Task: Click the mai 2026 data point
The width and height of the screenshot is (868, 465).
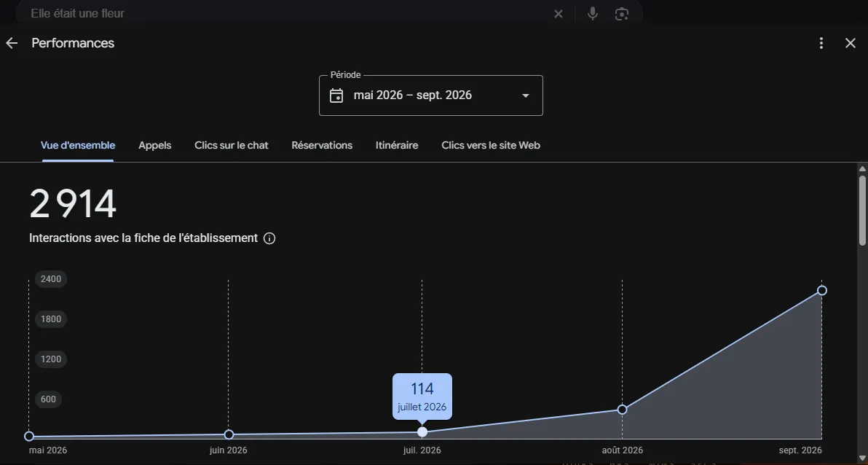Action: coord(29,436)
